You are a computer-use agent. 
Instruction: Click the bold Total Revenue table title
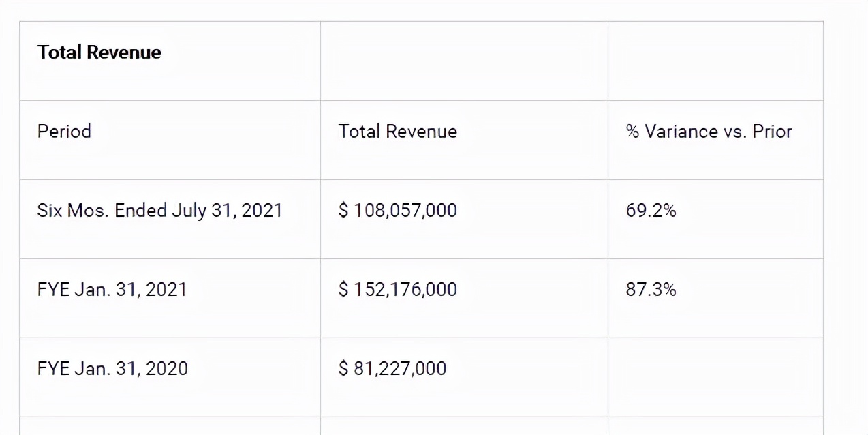(x=99, y=52)
